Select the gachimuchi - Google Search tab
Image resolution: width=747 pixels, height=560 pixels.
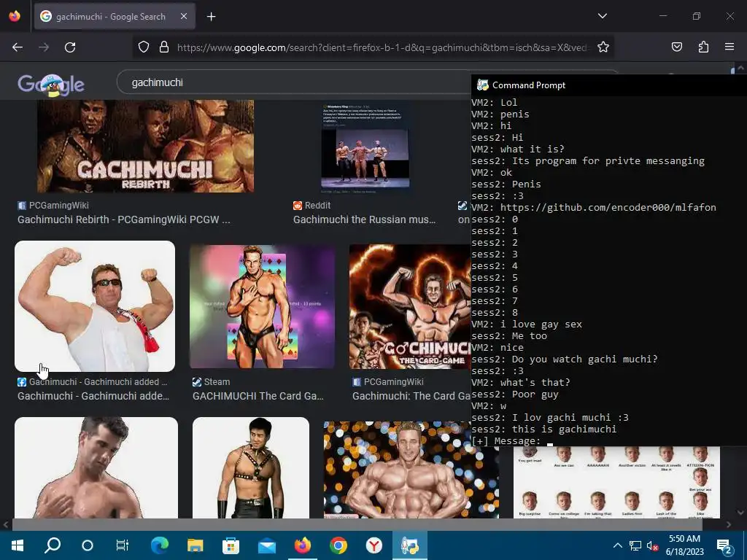(x=115, y=17)
